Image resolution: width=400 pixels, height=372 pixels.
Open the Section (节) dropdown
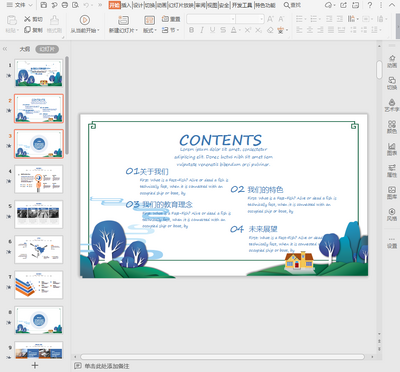[x=171, y=30]
